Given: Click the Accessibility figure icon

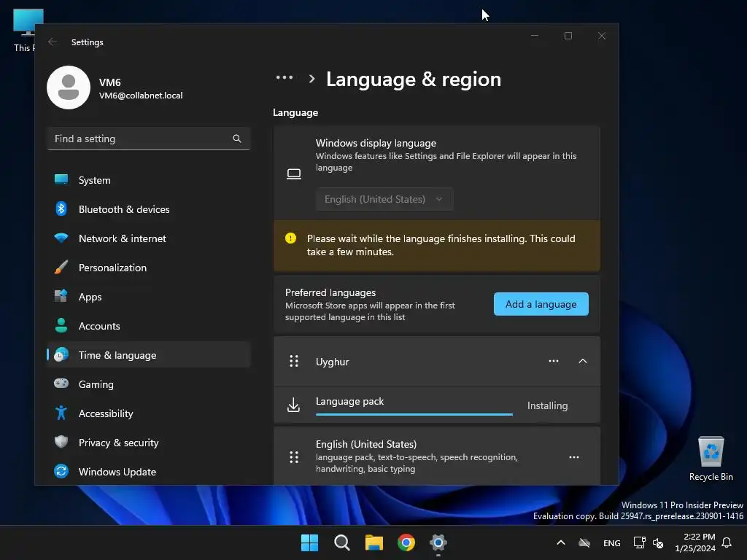Looking at the screenshot, I should [x=61, y=413].
